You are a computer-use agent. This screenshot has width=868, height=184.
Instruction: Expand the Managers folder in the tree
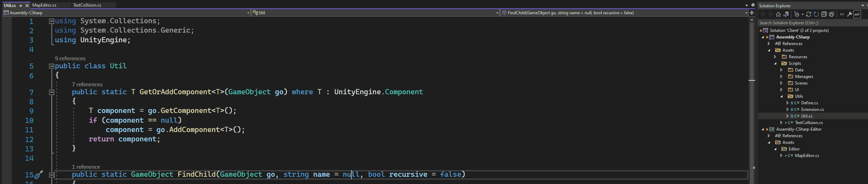(782, 77)
